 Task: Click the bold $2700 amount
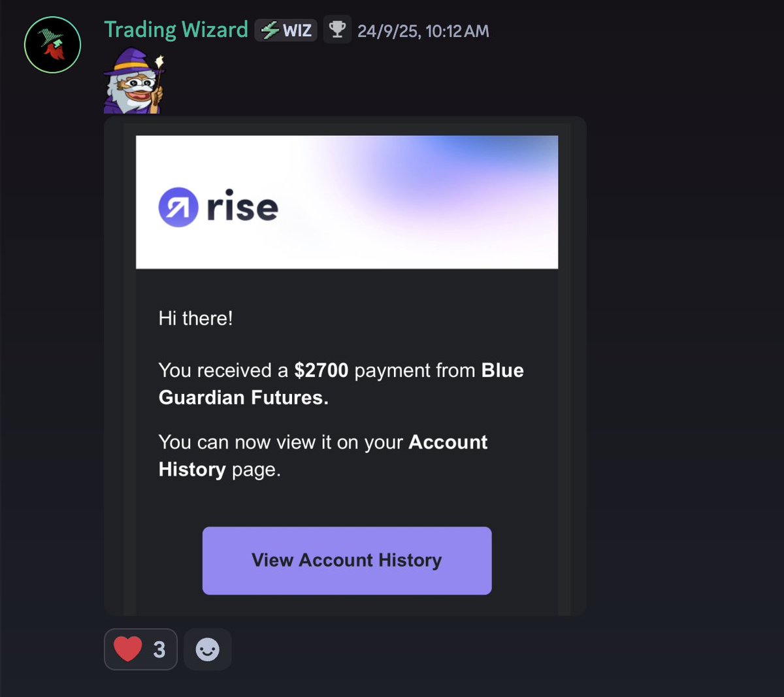coord(321,370)
